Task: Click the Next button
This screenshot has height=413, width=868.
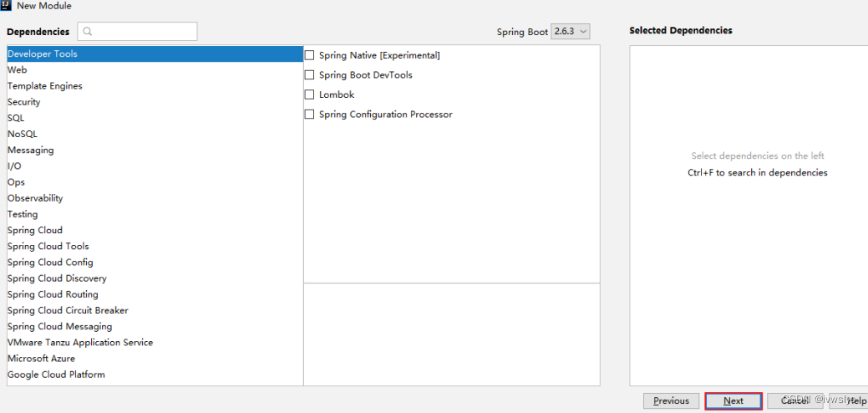Action: point(733,400)
